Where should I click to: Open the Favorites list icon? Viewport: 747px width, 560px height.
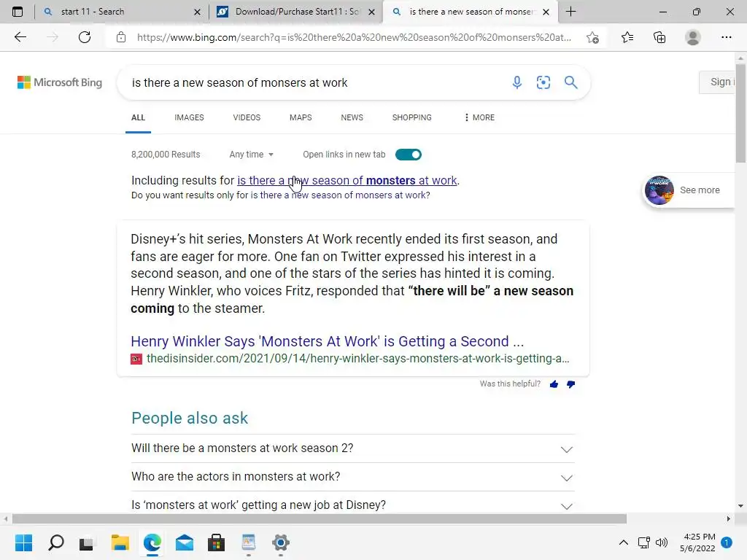pos(627,37)
